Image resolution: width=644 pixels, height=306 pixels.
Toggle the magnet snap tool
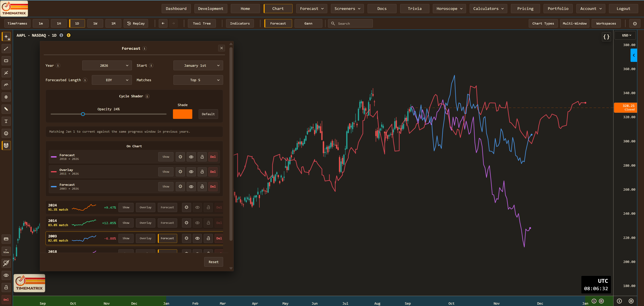pyautogui.click(x=6, y=145)
